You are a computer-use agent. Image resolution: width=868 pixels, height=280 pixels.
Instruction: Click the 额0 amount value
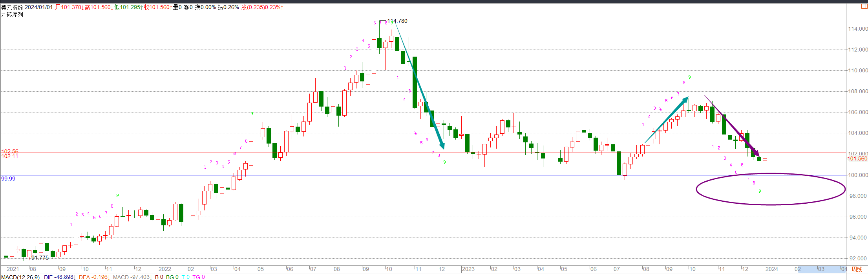tap(188, 7)
